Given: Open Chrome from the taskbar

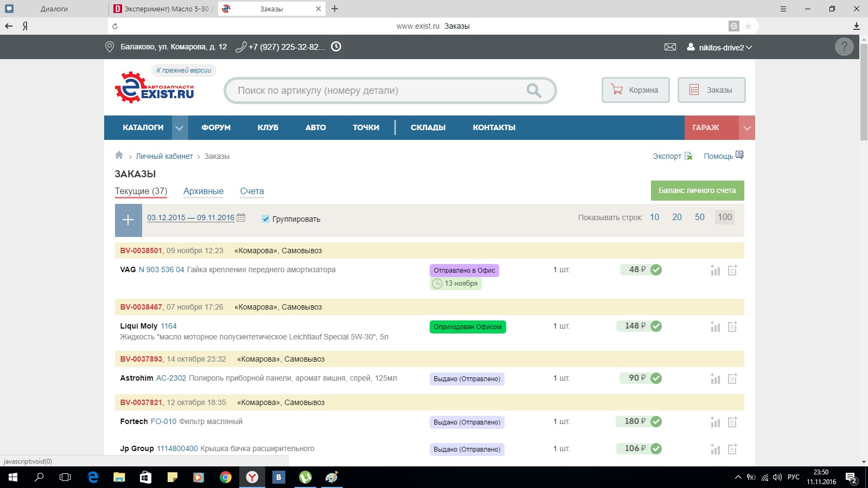Looking at the screenshot, I should (x=226, y=477).
